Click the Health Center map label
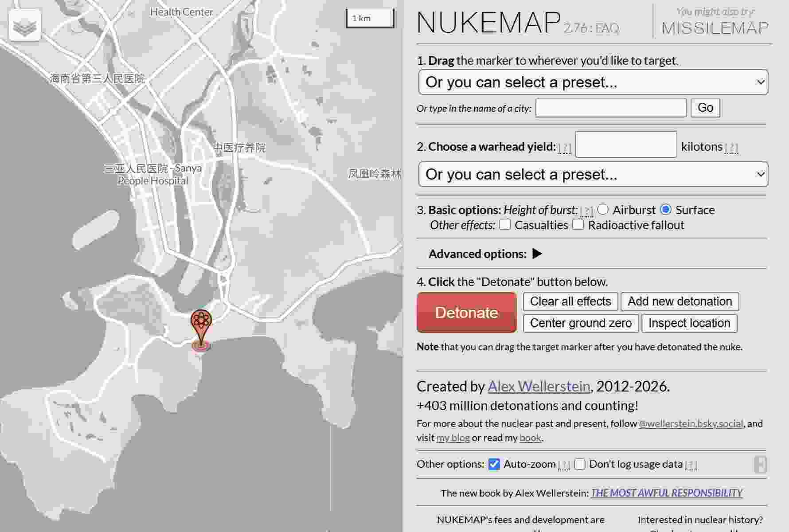 [181, 12]
